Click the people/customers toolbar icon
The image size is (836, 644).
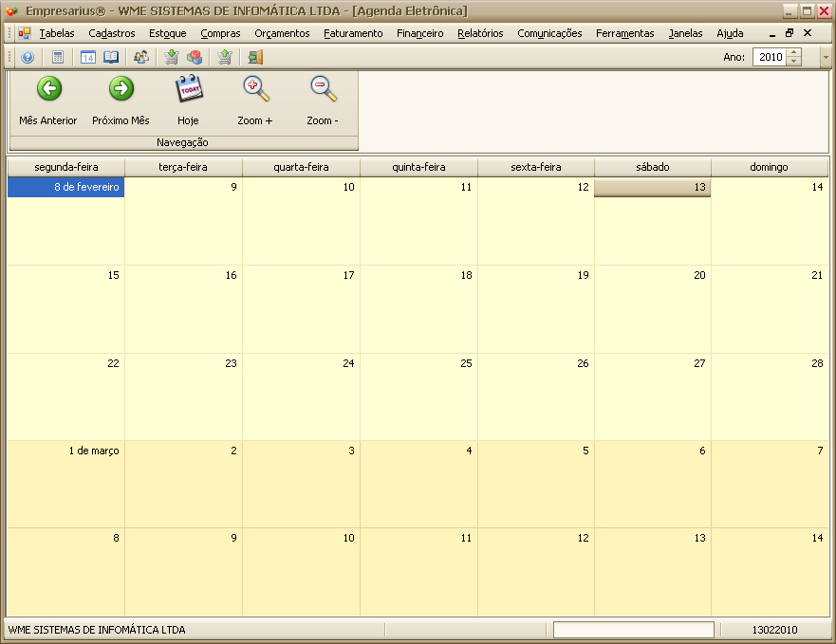[x=141, y=57]
